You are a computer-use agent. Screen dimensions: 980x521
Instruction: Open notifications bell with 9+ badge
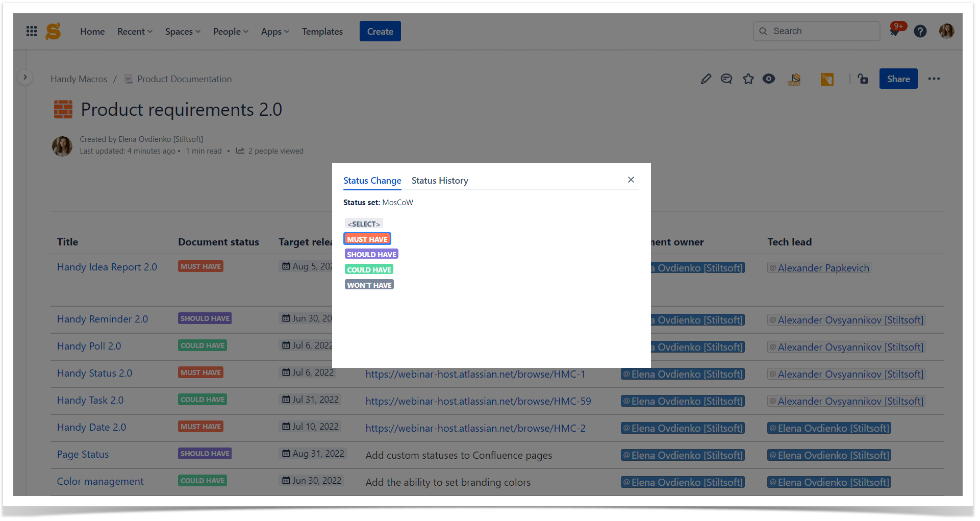895,31
